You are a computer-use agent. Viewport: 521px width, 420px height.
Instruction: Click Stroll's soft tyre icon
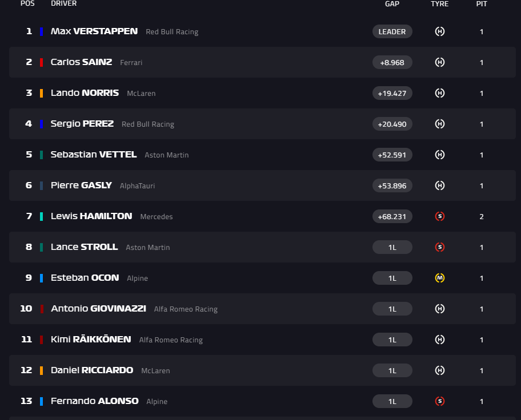click(x=440, y=247)
